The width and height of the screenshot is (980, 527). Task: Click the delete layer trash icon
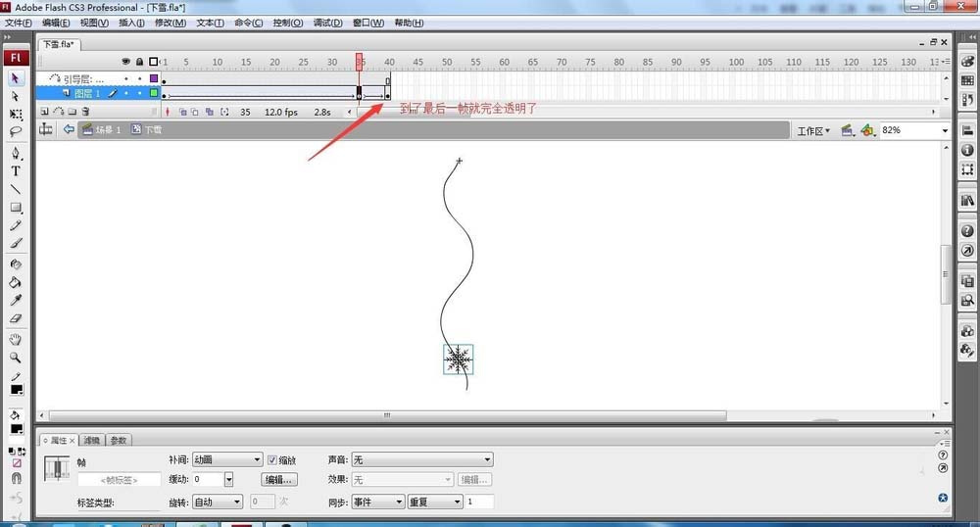pyautogui.click(x=85, y=113)
